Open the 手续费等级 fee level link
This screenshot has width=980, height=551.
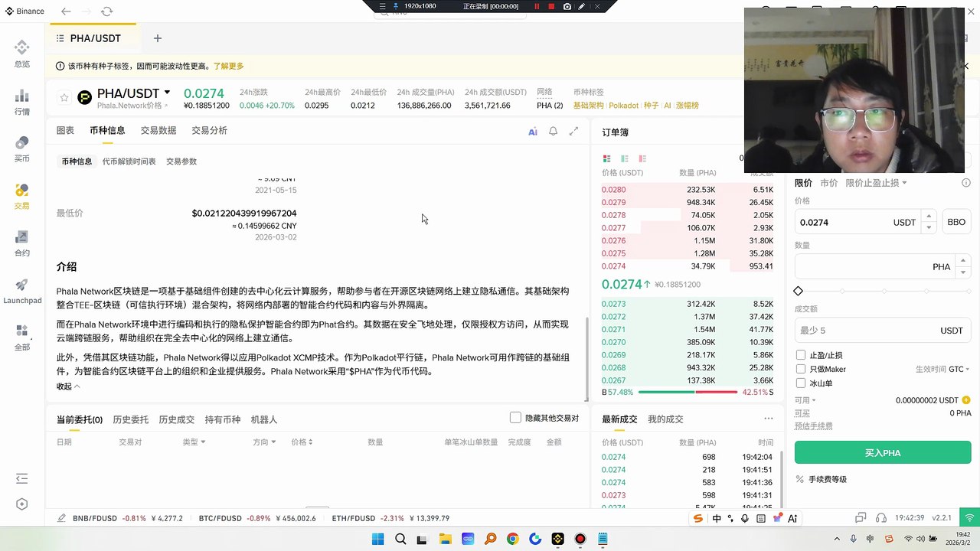[x=828, y=479]
